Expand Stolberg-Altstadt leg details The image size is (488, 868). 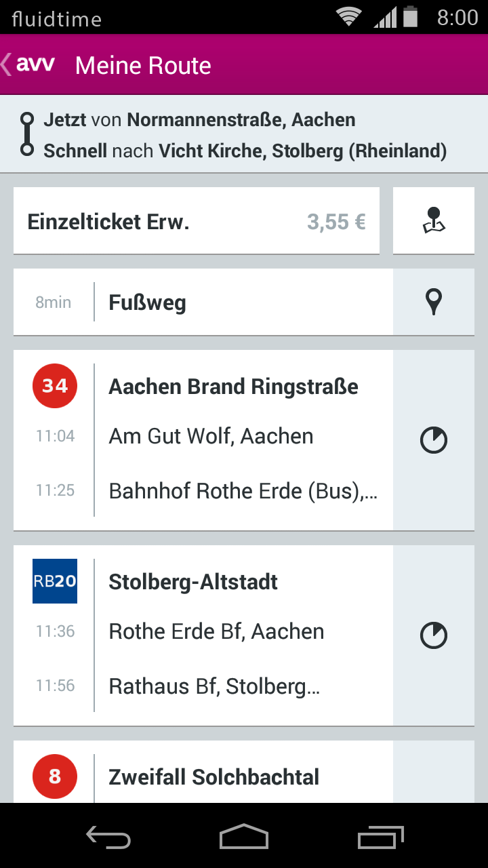(203, 635)
